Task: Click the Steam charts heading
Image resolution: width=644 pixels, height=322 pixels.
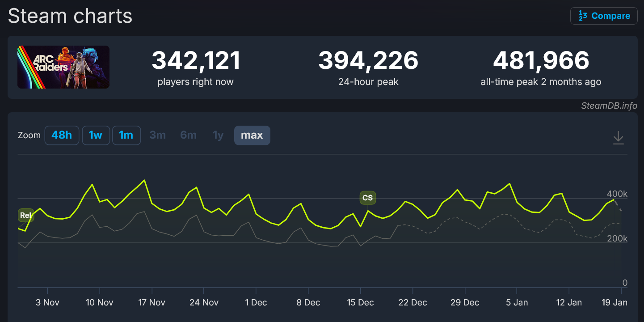Action: click(70, 16)
